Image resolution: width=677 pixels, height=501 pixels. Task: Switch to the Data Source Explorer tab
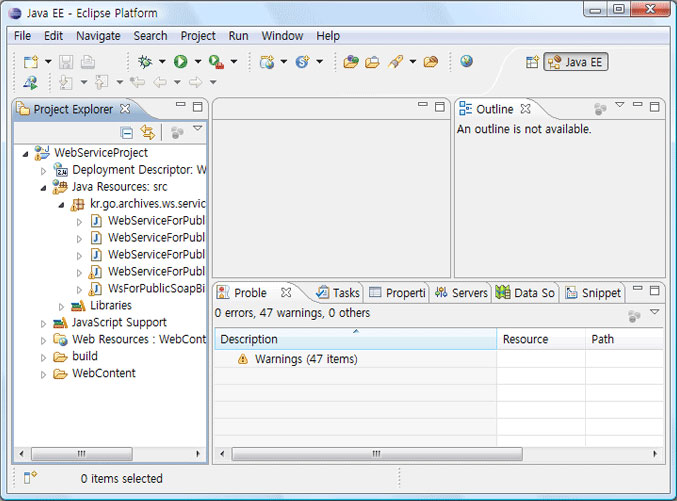(x=525, y=293)
